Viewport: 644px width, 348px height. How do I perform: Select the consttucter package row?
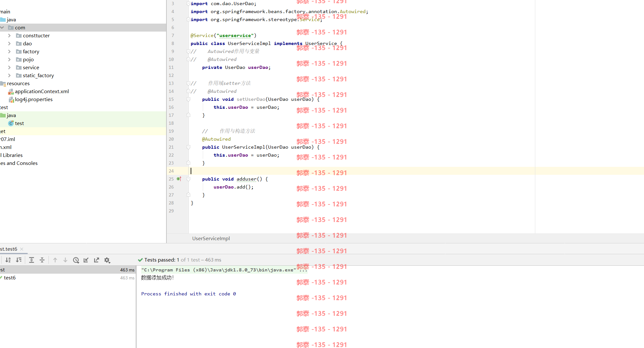(x=83, y=35)
